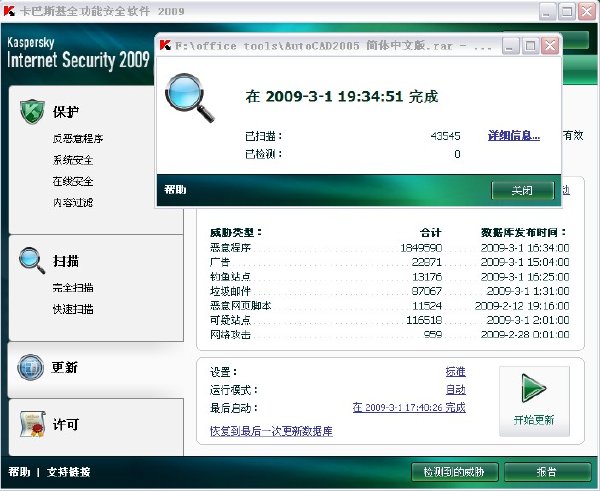Click 报告 button
Image resolution: width=600 pixels, height=491 pixels.
click(547, 472)
